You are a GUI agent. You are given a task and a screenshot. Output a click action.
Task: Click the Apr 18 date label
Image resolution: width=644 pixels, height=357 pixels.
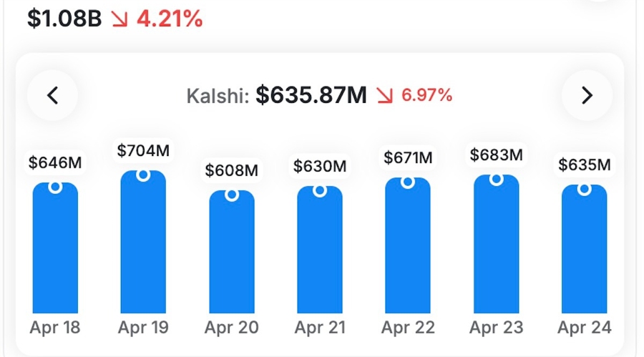pos(55,328)
